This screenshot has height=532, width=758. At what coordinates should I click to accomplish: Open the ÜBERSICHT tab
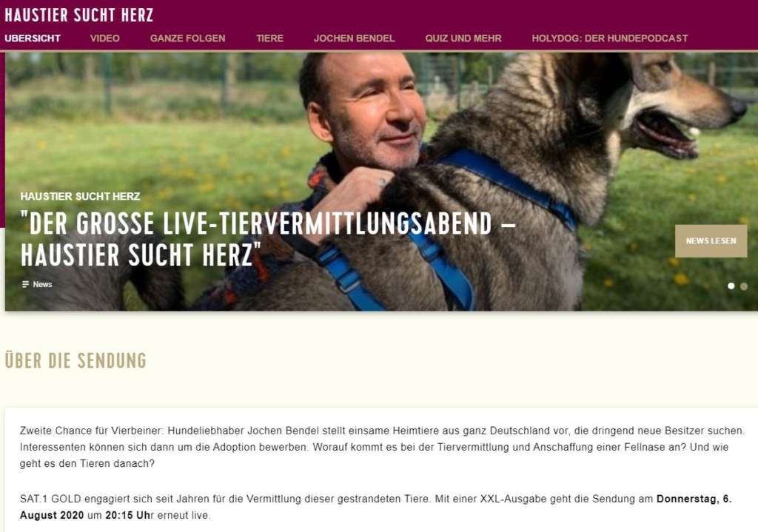click(x=33, y=38)
